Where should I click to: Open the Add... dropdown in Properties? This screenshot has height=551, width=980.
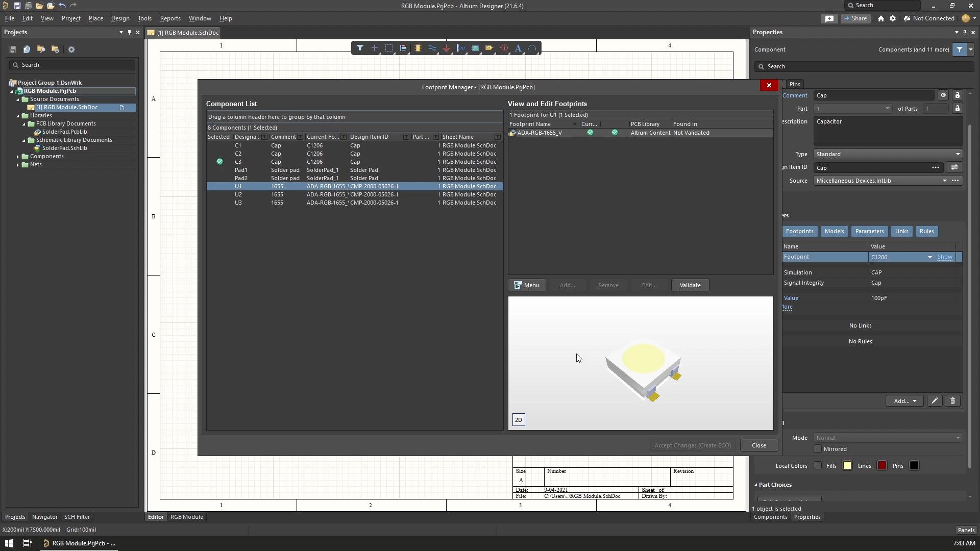coord(904,401)
